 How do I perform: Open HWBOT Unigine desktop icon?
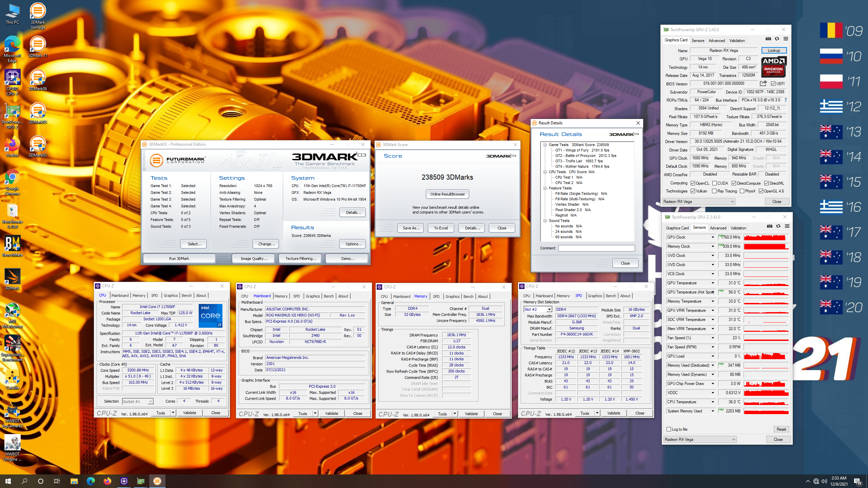click(13, 448)
